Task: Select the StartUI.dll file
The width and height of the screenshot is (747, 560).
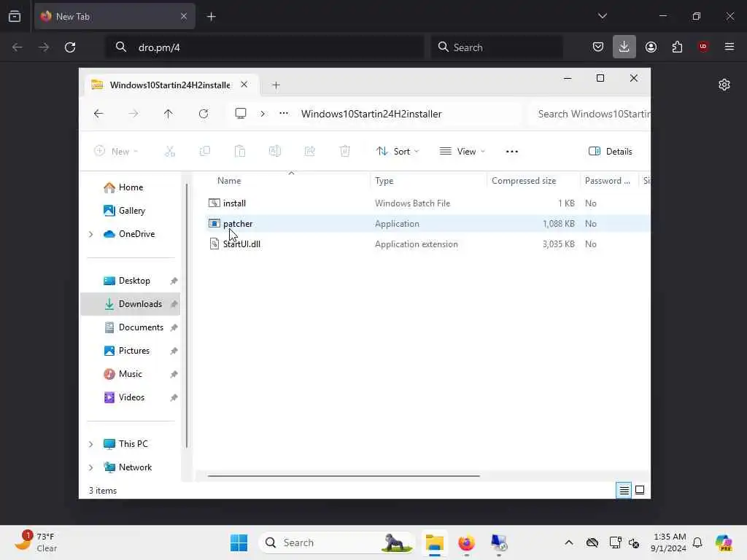Action: point(241,244)
